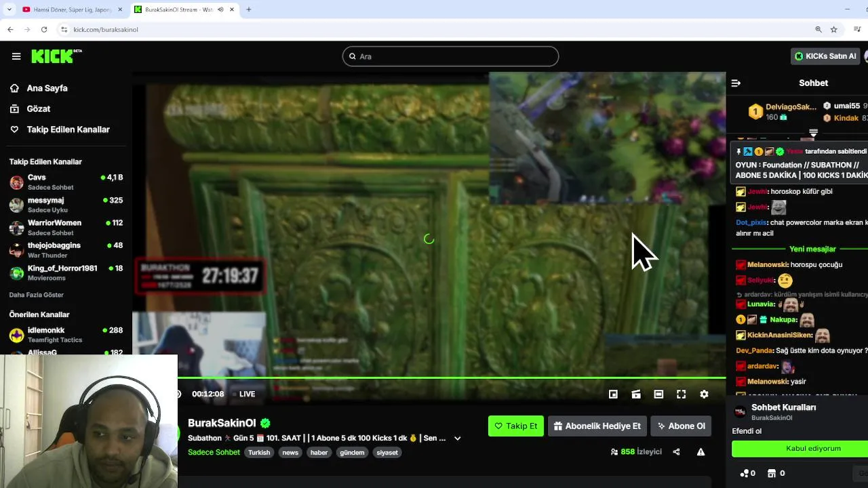Go back in browser history
868x488 pixels.
[10, 29]
